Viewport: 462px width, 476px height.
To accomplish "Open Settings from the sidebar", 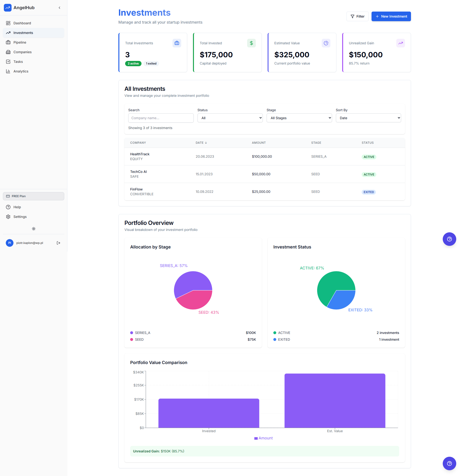I will coord(20,216).
